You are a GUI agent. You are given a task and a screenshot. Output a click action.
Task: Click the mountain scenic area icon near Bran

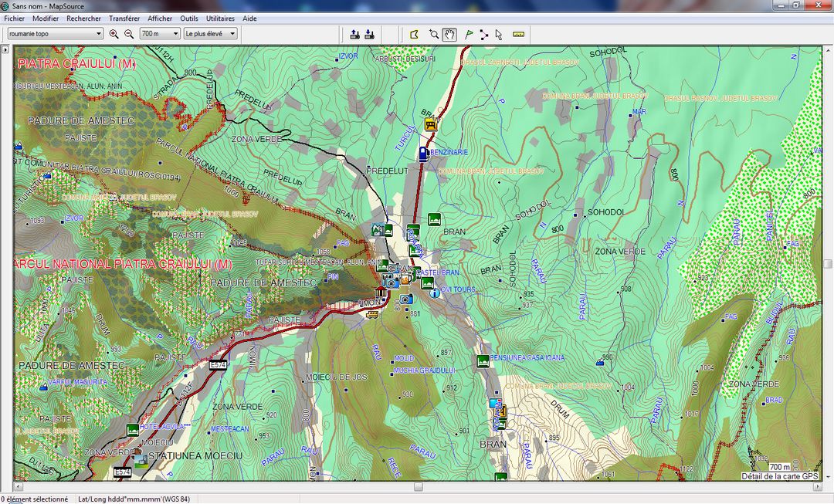(378, 230)
